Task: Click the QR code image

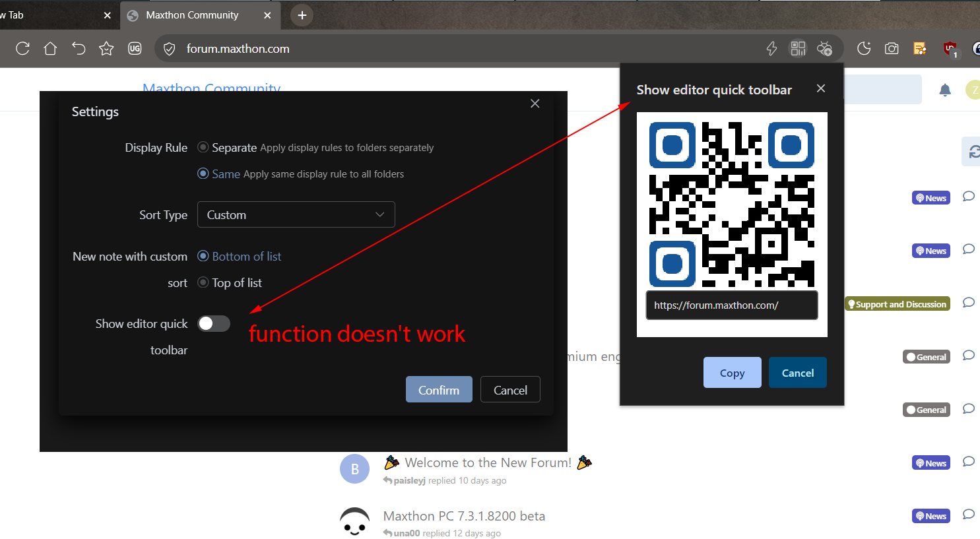Action: (732, 204)
